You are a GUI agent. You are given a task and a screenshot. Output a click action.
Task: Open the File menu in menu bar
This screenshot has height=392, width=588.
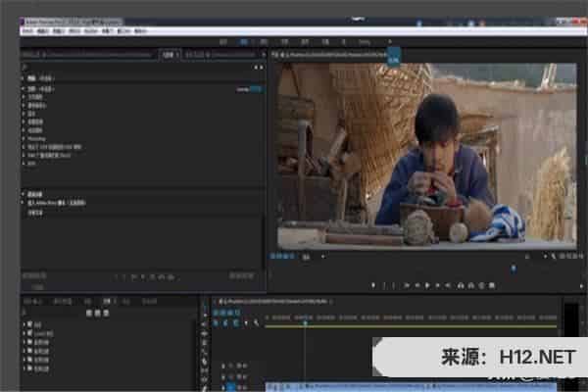coord(27,31)
